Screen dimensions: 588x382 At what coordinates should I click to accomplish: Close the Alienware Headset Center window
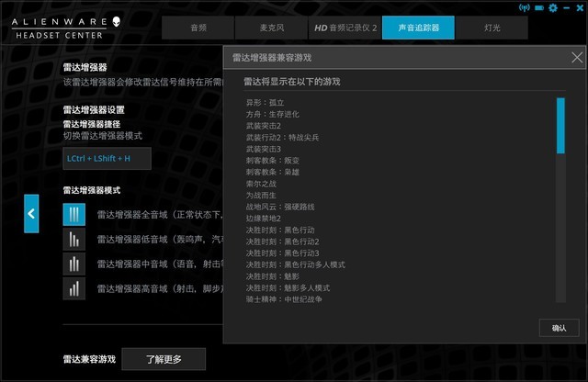click(580, 8)
